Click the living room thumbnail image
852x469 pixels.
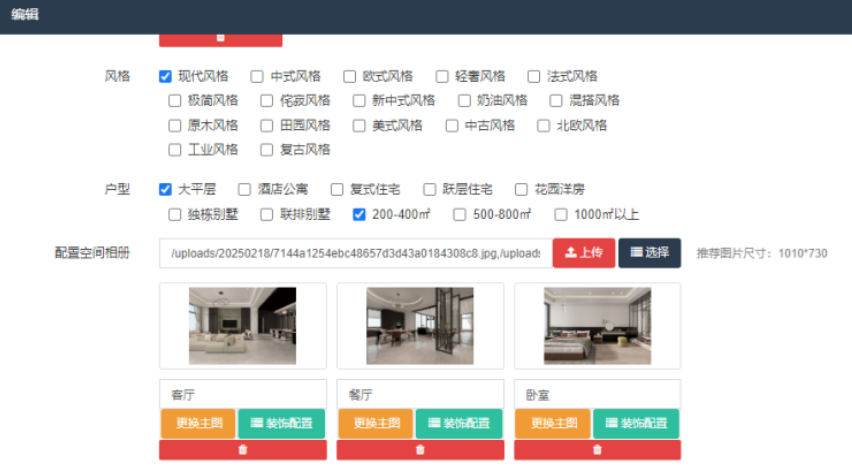click(242, 326)
